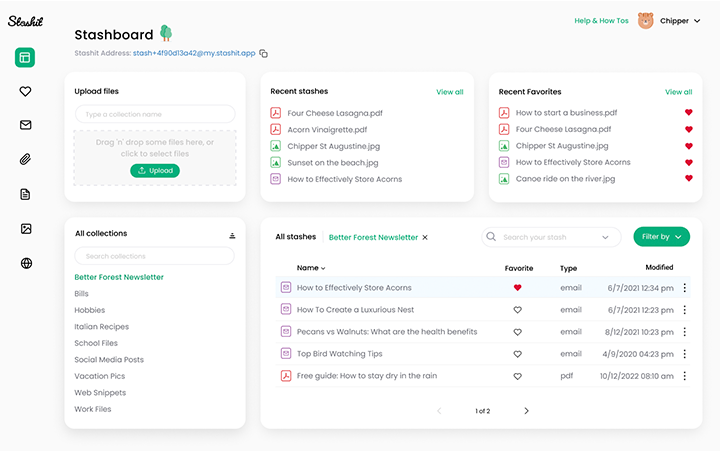720x452 pixels.
Task: Open favorites heart icon in sidebar
Action: (25, 91)
